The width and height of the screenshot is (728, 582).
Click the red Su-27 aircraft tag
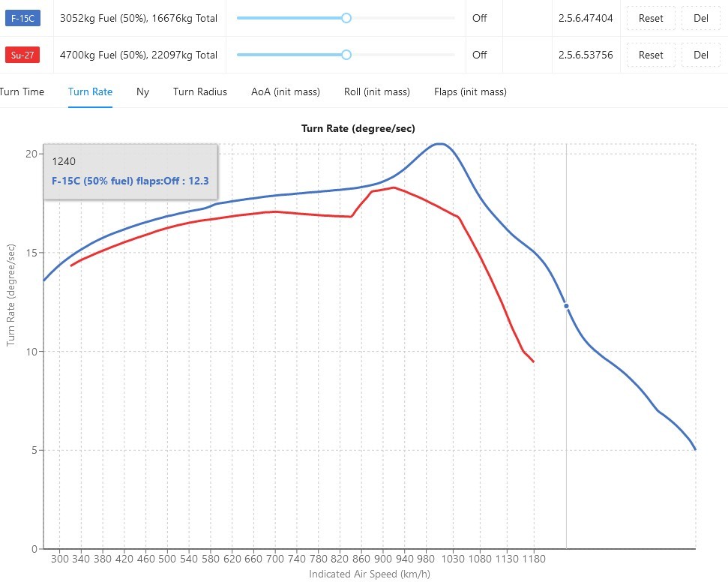click(22, 55)
